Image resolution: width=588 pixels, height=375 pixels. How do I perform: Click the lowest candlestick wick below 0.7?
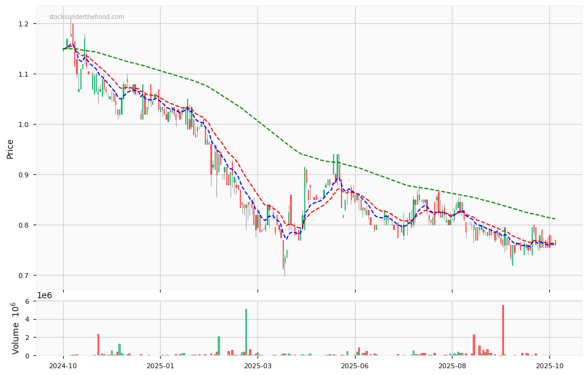pyautogui.click(x=284, y=274)
